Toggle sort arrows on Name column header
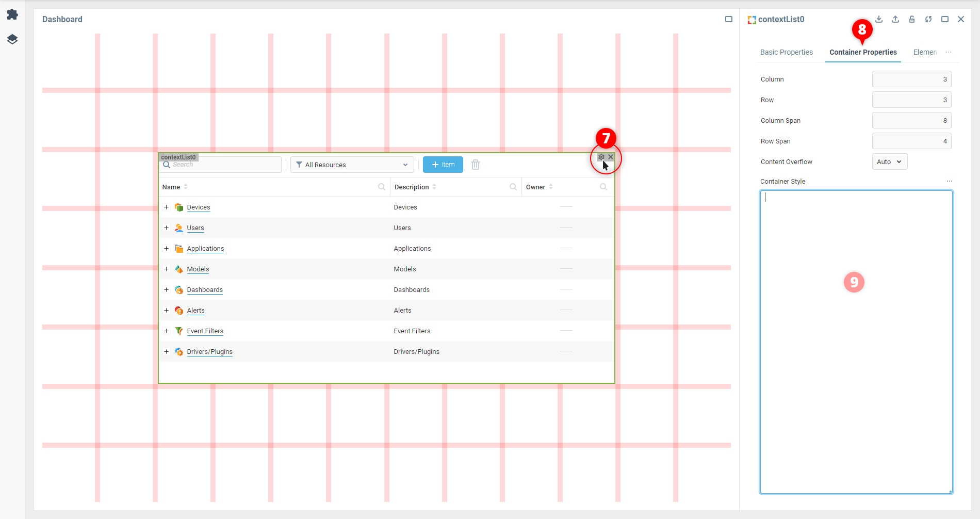980x519 pixels. (x=186, y=187)
